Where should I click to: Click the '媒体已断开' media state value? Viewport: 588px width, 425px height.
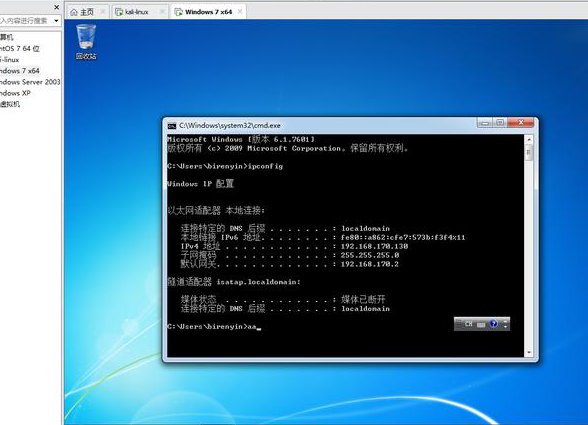(x=363, y=299)
